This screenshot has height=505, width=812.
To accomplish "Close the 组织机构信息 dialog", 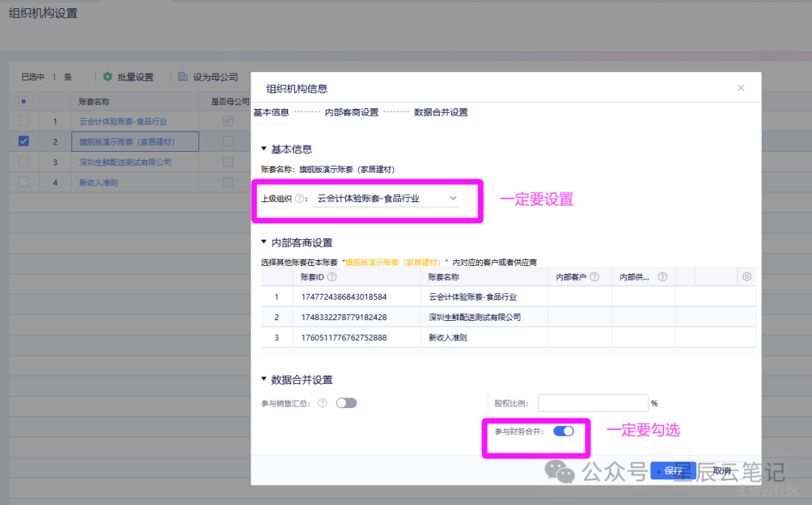I will pos(741,88).
